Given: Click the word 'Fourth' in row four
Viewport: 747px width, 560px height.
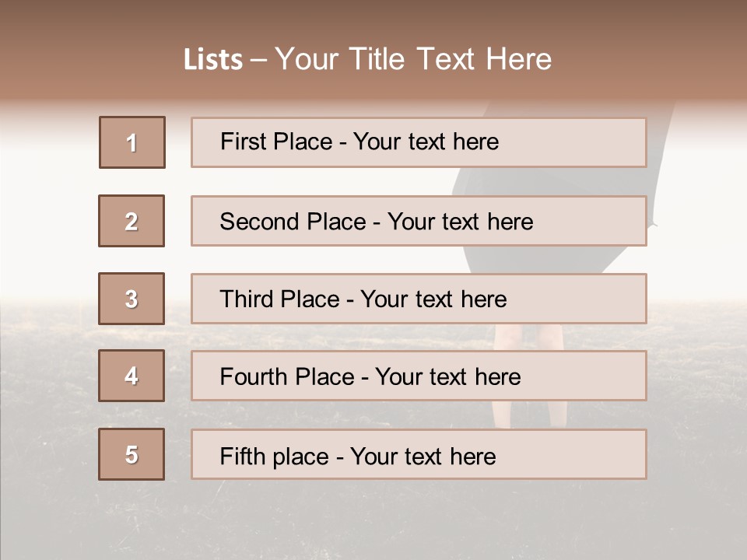Looking at the screenshot, I should [253, 376].
